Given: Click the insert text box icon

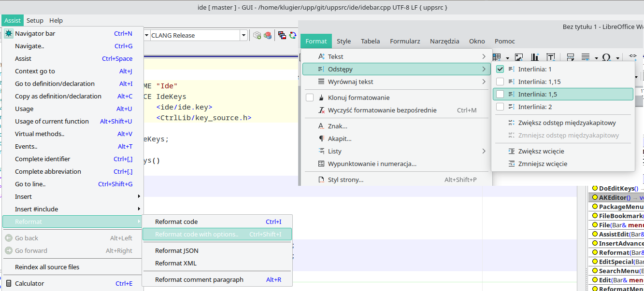Looking at the screenshot, I should (551, 57).
